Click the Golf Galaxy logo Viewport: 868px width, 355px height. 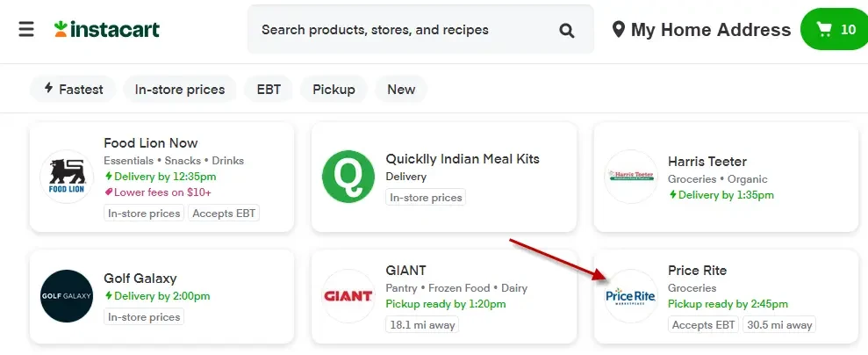(x=67, y=296)
